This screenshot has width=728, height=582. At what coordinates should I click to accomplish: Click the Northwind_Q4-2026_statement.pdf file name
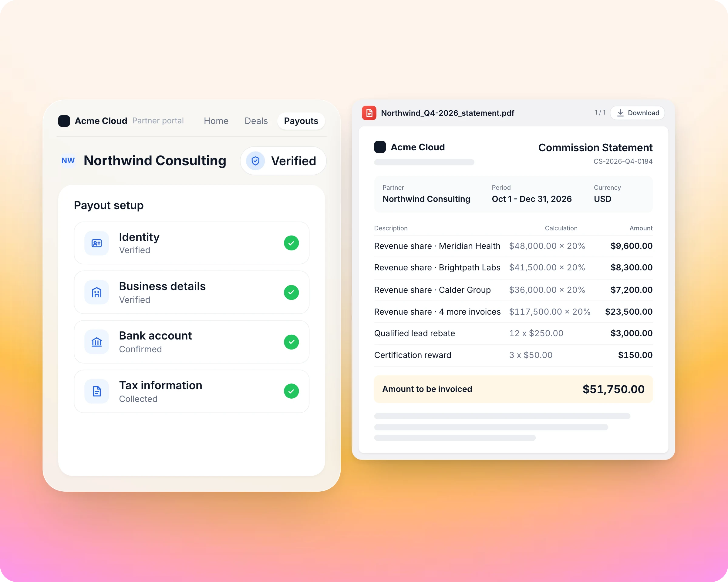click(x=447, y=113)
